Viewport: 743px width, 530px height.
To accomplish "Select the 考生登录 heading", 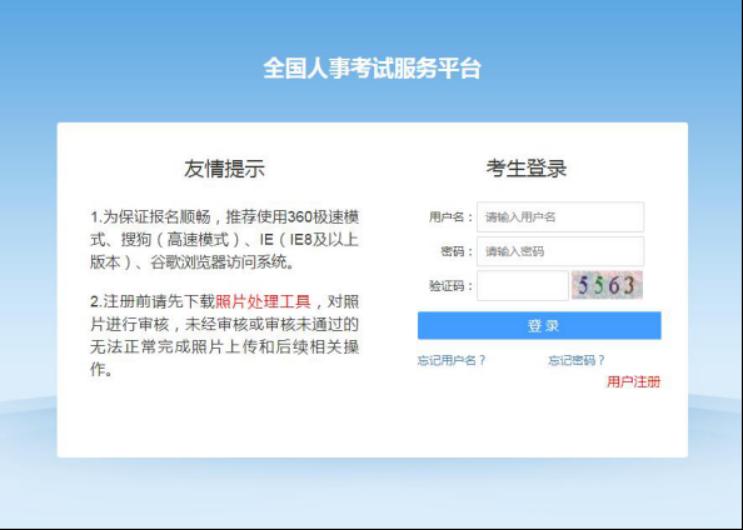I will 527,169.
